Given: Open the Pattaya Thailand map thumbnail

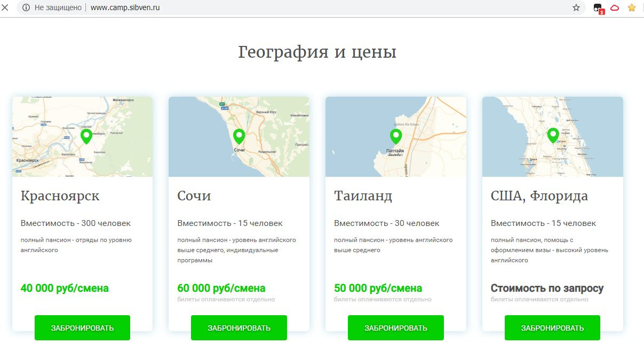Looking at the screenshot, I should click(x=396, y=137).
